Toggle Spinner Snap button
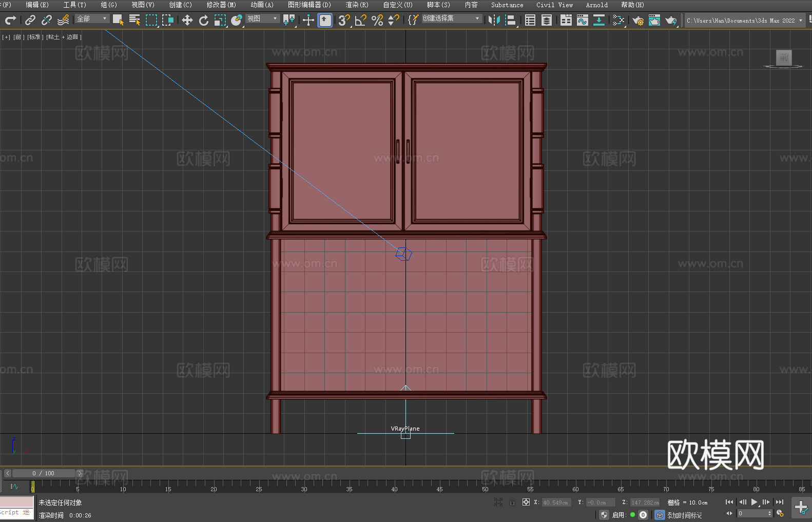This screenshot has height=522, width=812. click(x=394, y=20)
